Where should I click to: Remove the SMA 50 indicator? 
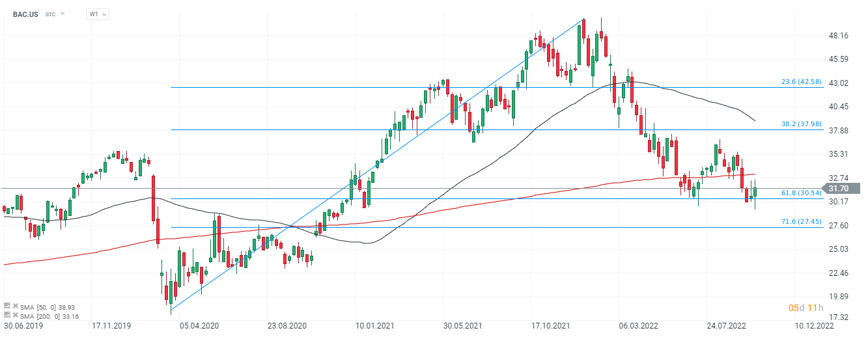tap(15, 305)
